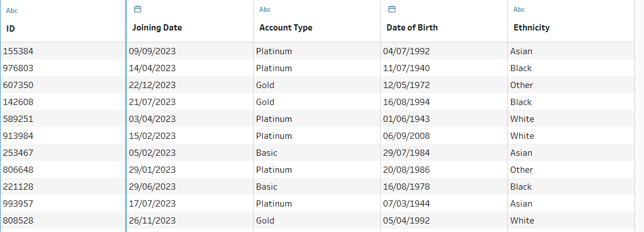Viewport: 644px width, 232px height.
Task: Click the White ethnicity cell for ID 808528
Action: click(522, 221)
